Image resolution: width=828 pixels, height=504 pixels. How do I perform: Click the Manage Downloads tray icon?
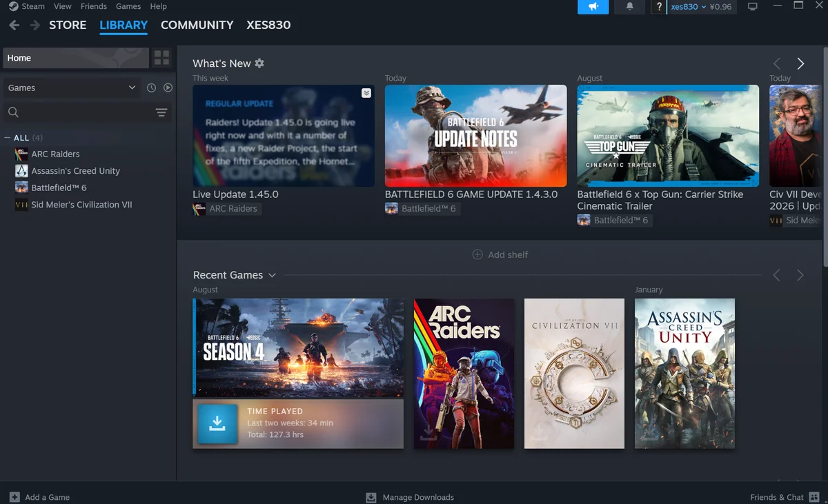point(371,497)
